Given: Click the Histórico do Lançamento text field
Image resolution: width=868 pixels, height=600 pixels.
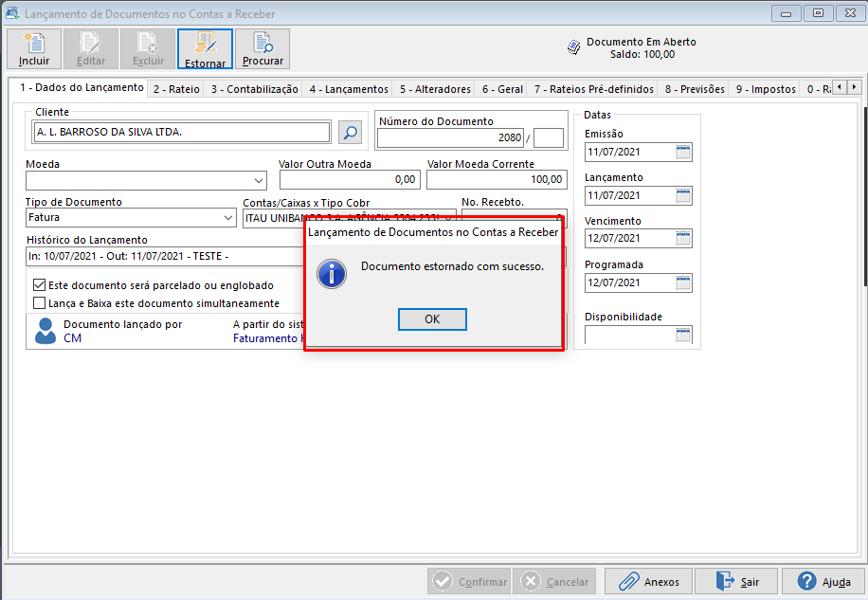Looking at the screenshot, I should [165, 256].
